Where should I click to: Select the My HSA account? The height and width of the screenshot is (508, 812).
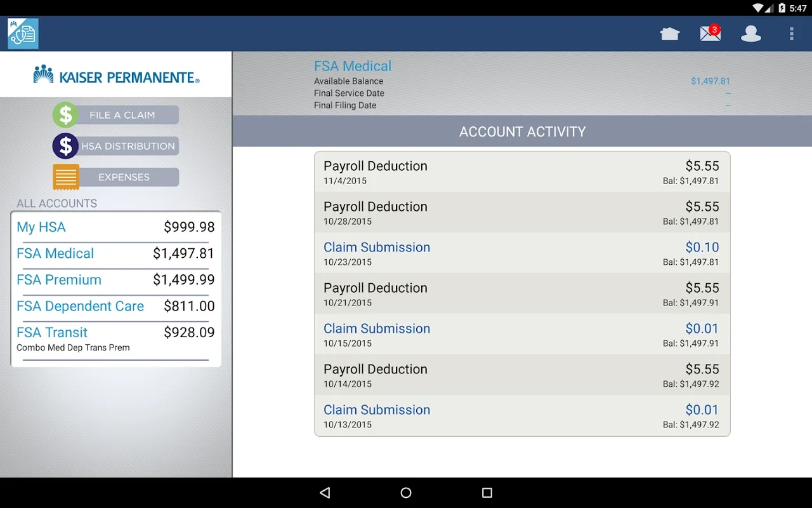tap(115, 227)
